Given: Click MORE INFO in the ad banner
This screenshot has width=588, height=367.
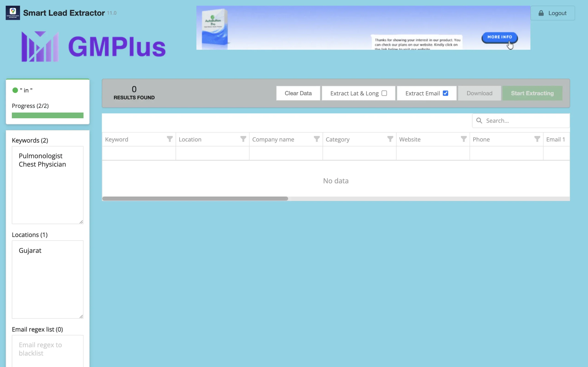Looking at the screenshot, I should click(x=499, y=37).
